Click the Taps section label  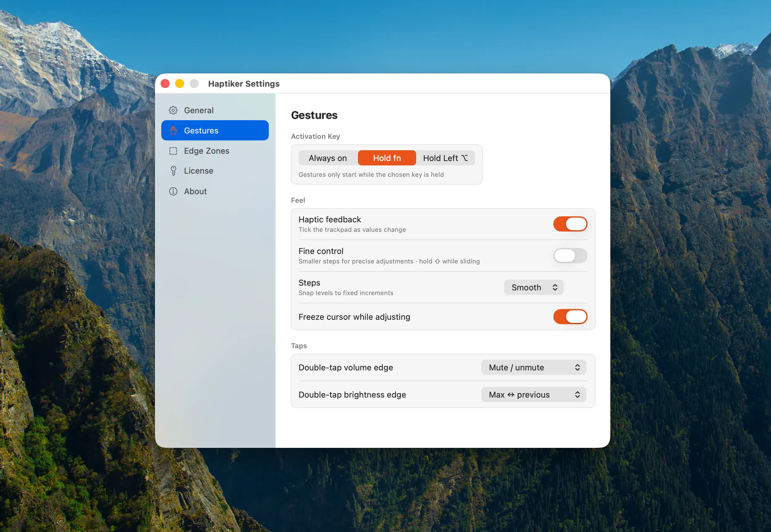[299, 346]
